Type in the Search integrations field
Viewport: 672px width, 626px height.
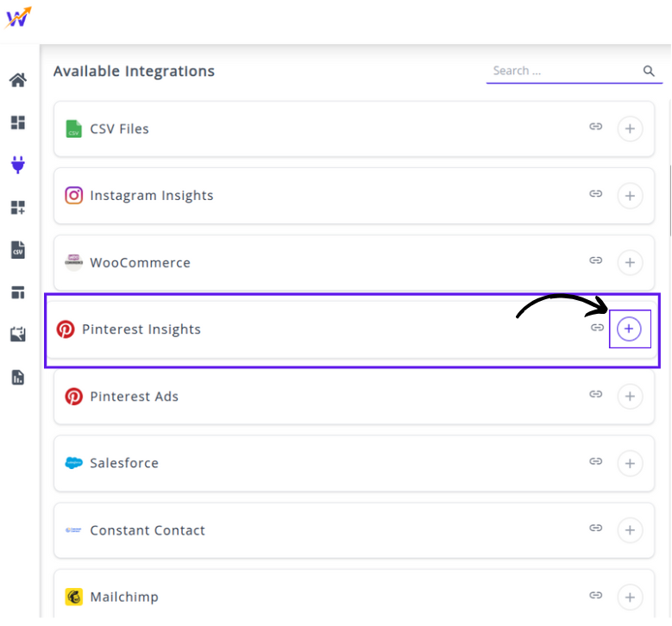click(x=562, y=72)
